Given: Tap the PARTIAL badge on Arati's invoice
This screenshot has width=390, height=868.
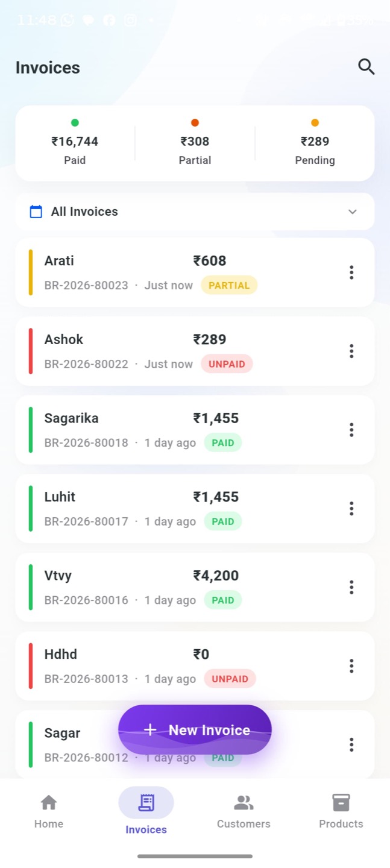Looking at the screenshot, I should pos(229,285).
